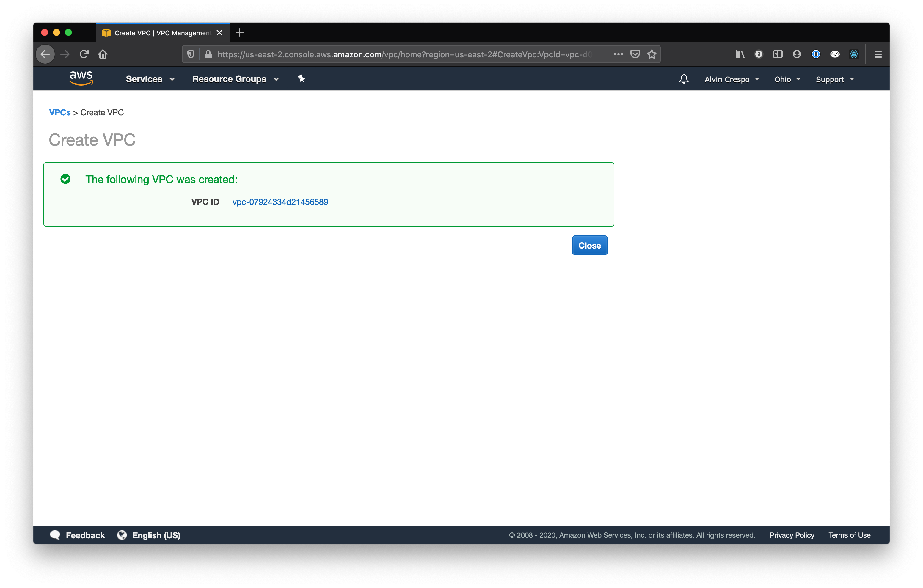The image size is (923, 588).
Task: Click the Close button
Action: tap(589, 245)
